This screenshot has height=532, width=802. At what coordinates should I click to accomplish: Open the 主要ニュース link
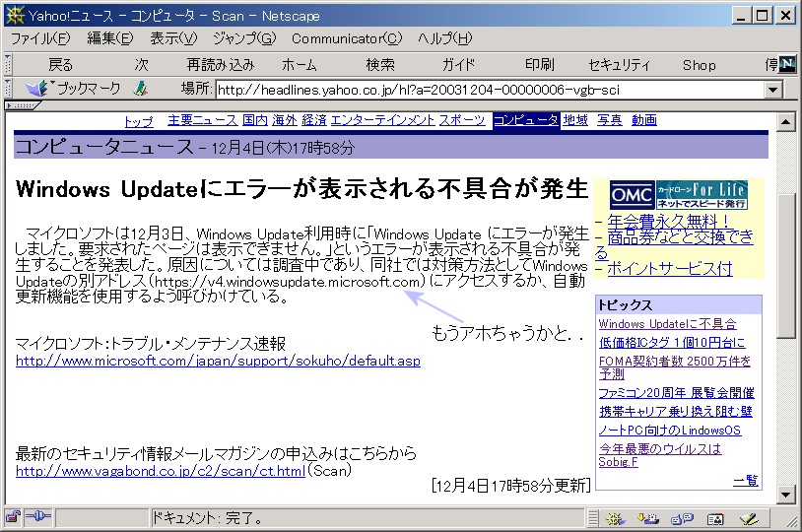(203, 121)
